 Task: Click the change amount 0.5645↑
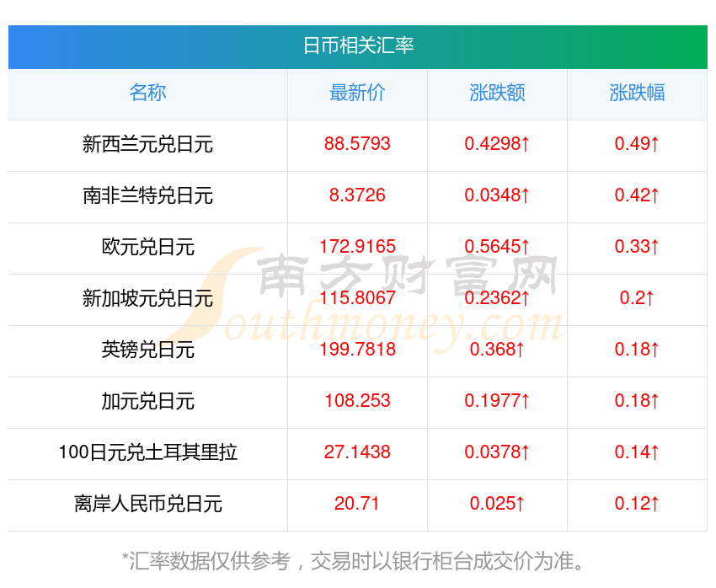click(x=497, y=247)
